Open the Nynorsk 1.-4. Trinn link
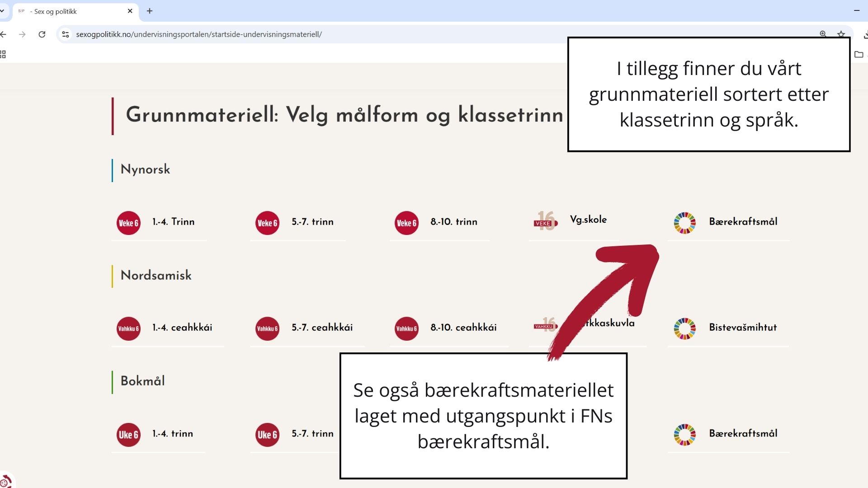The width and height of the screenshot is (868, 488). [x=173, y=221]
